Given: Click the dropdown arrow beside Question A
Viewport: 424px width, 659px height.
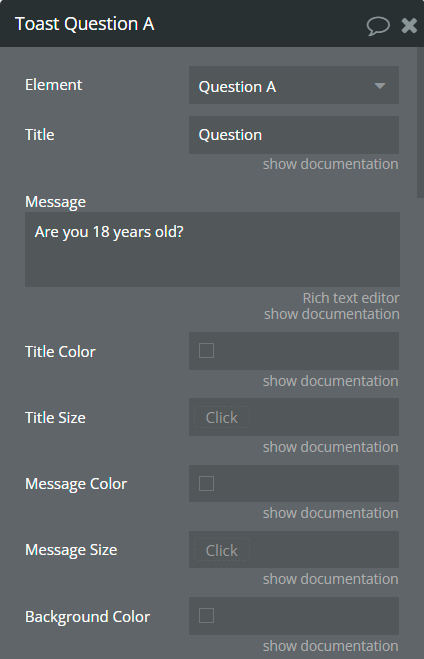Looking at the screenshot, I should [x=380, y=86].
